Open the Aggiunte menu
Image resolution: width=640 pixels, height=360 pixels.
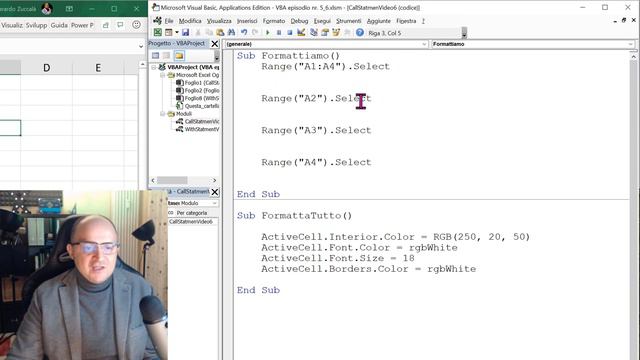378,21
